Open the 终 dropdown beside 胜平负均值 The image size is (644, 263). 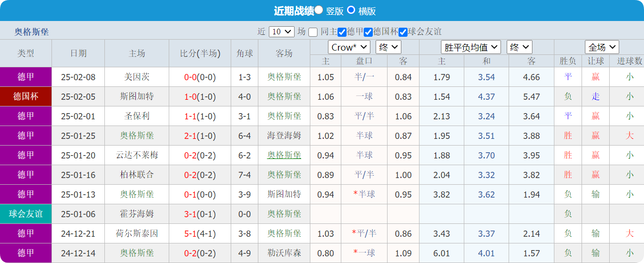[x=519, y=47]
